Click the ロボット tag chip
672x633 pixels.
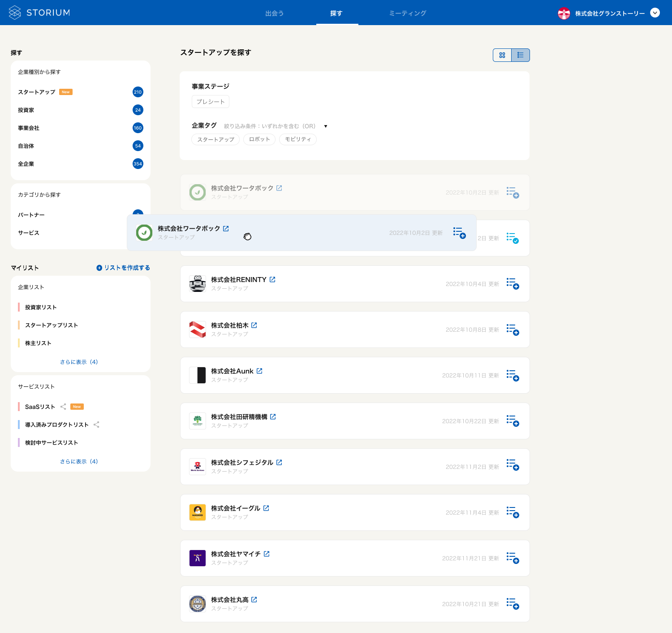point(259,139)
